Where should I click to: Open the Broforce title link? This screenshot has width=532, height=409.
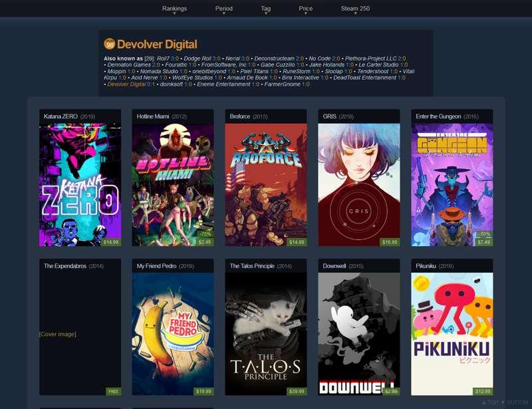tap(240, 116)
